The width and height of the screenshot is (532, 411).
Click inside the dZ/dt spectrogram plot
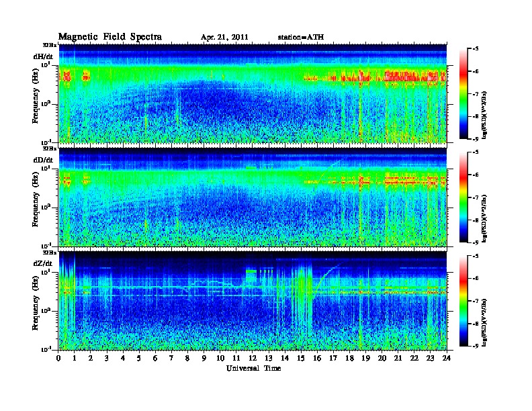pyautogui.click(x=253, y=301)
